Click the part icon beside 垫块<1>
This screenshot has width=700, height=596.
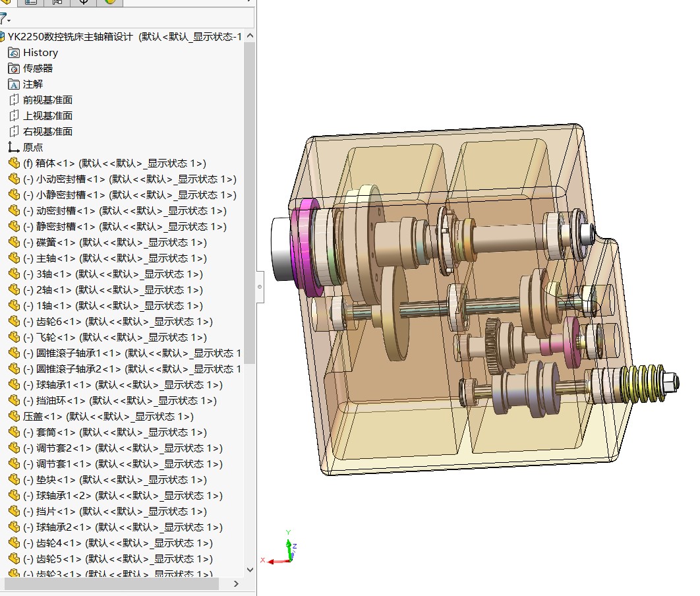click(14, 479)
